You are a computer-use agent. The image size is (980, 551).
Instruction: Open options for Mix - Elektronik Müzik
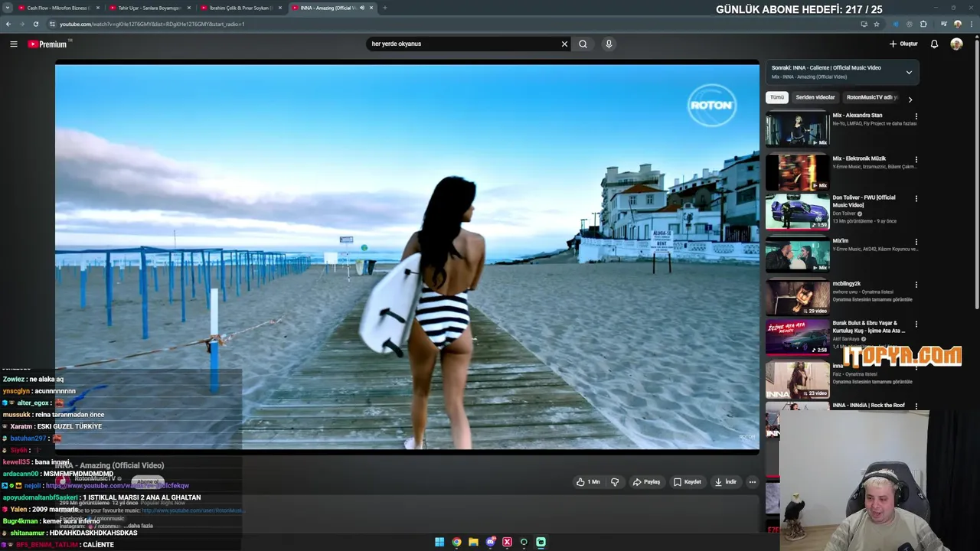916,160
